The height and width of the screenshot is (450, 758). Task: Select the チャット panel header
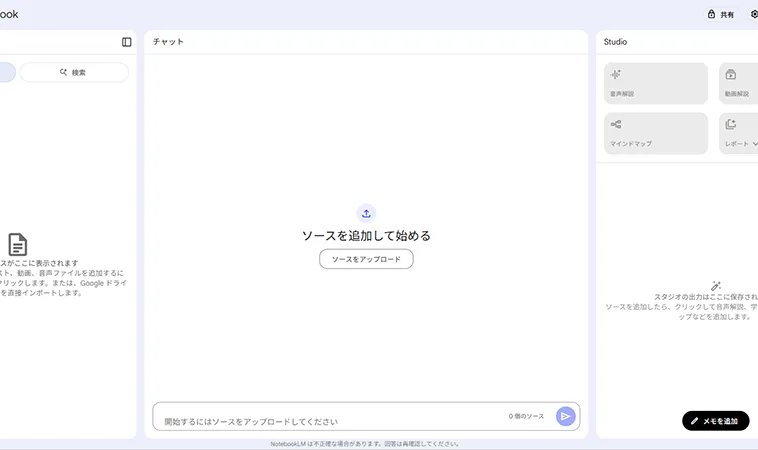(168, 42)
